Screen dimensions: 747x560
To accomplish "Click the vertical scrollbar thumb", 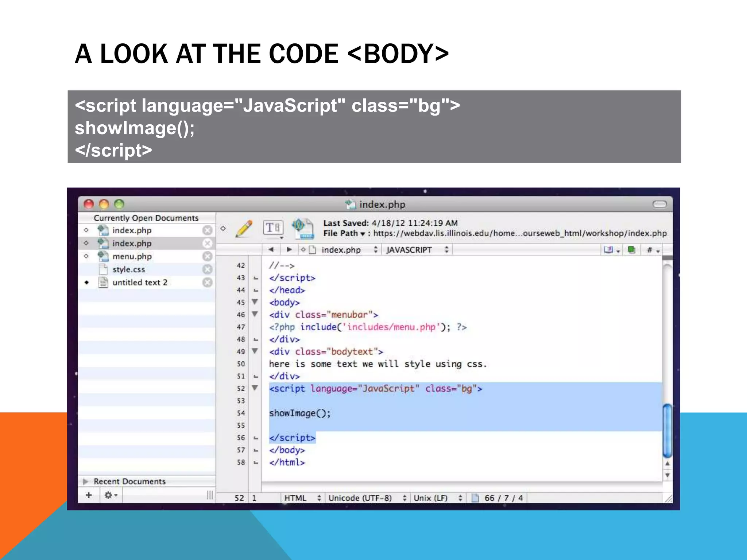I will (667, 430).
